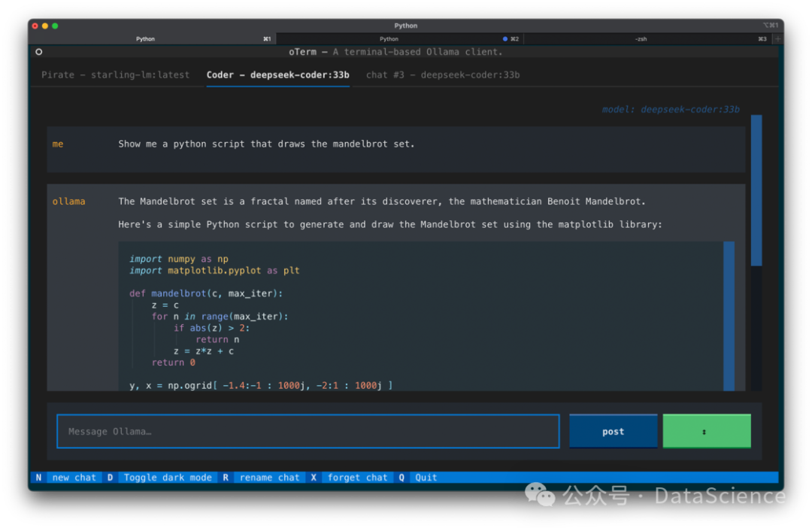This screenshot has width=812, height=528.
Task: Click the circle icon beside the oTerm title
Action: [38, 51]
